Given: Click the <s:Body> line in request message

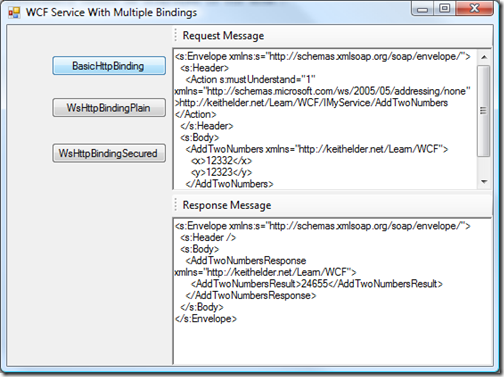Looking at the screenshot, I should (x=200, y=137).
